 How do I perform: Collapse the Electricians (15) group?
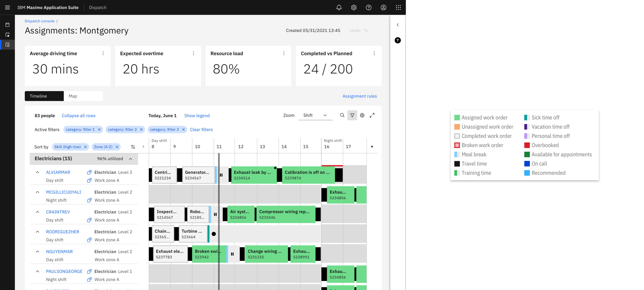pos(131,159)
